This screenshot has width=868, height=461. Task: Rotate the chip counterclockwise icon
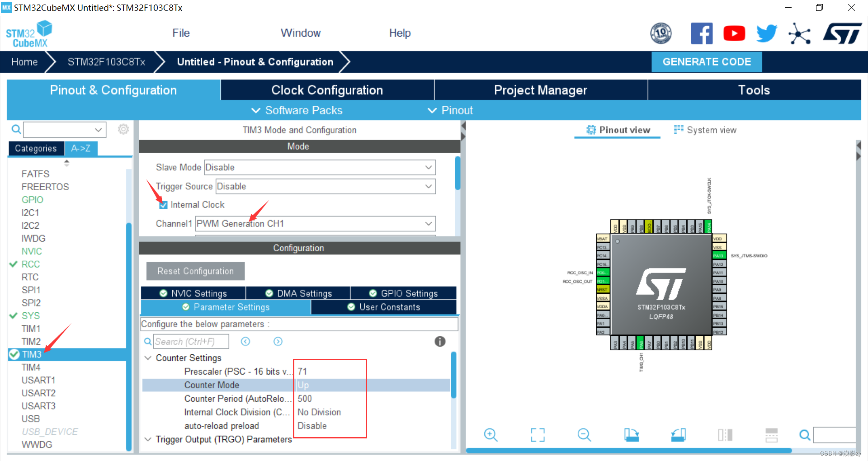pos(679,435)
